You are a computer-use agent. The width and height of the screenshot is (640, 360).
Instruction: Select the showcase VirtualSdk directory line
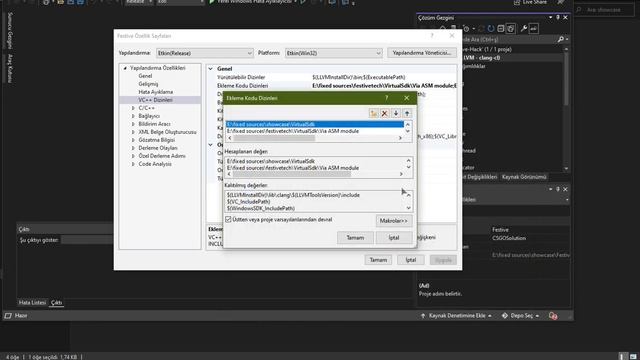coord(315,124)
